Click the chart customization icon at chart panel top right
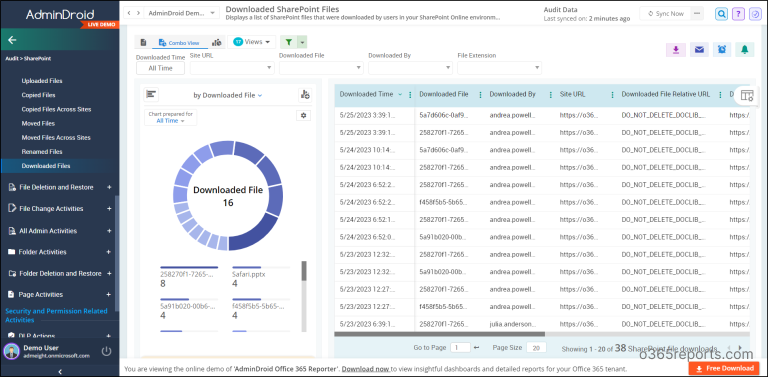The height and width of the screenshot is (377, 768). pyautogui.click(x=305, y=94)
